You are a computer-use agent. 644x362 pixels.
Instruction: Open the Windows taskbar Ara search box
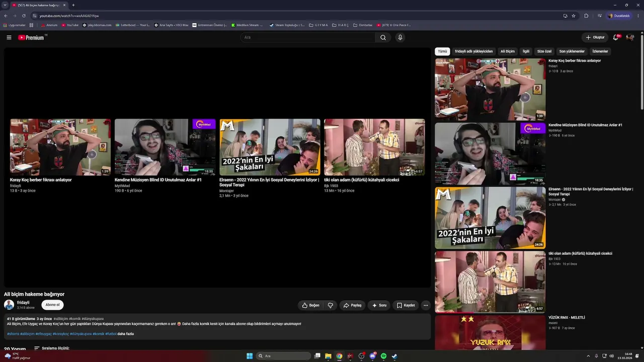coord(284,356)
